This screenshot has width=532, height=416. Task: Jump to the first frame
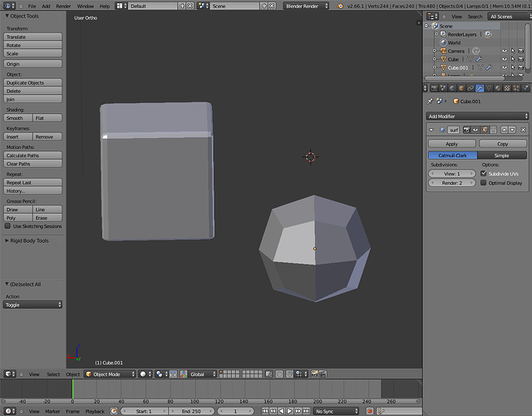pos(265,411)
